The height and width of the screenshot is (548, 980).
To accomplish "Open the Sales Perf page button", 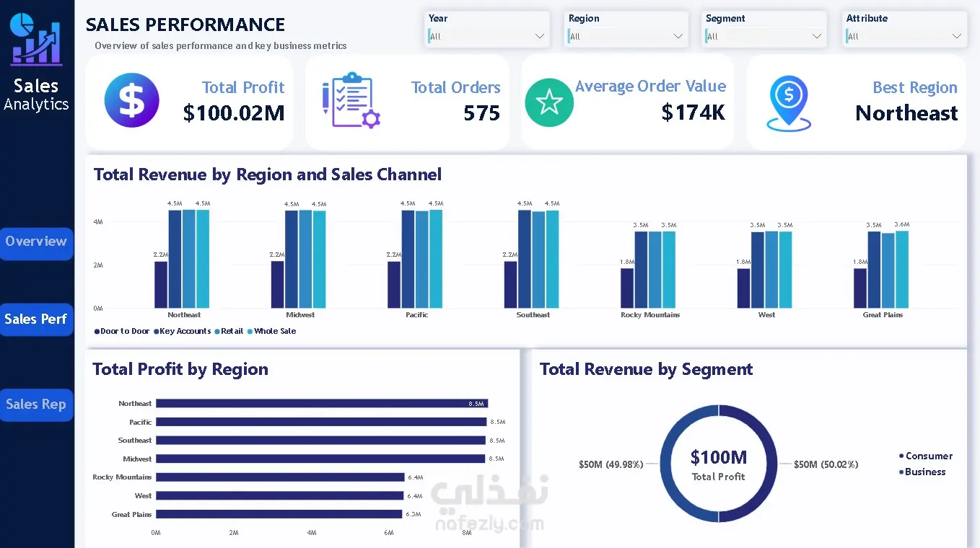I will (x=36, y=319).
